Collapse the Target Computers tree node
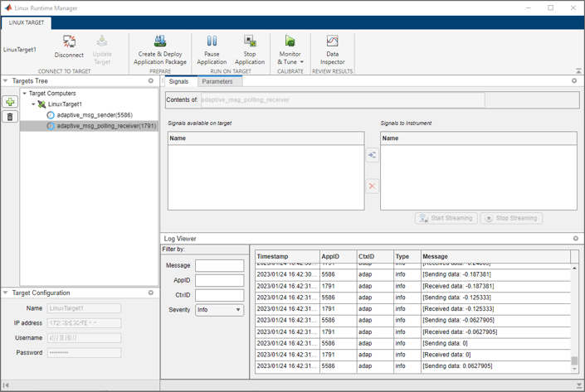Screen dimensions: 585x392 [x=25, y=94]
